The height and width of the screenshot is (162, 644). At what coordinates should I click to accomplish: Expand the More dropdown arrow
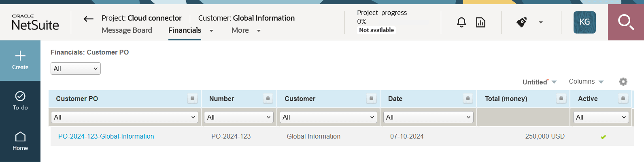[259, 31]
